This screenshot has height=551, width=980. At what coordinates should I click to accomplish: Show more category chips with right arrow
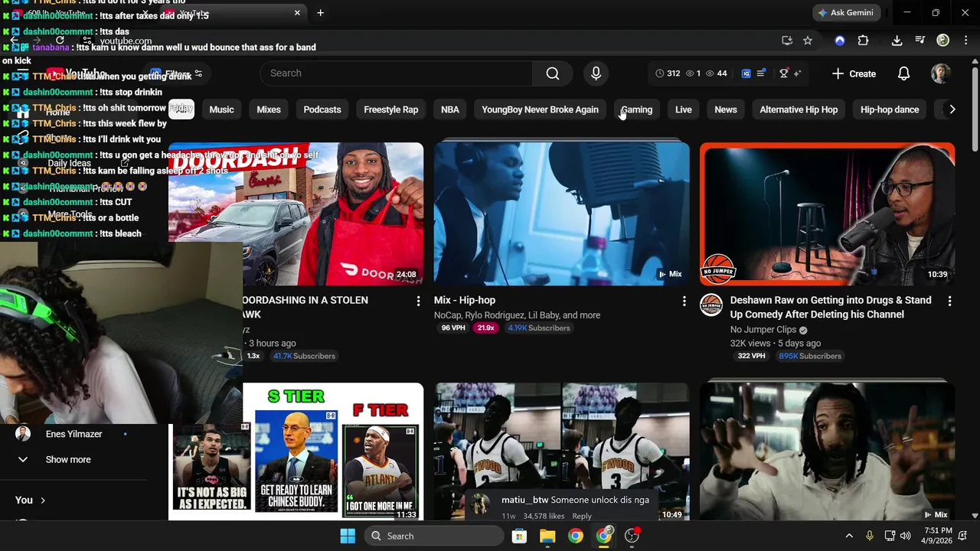click(x=952, y=109)
